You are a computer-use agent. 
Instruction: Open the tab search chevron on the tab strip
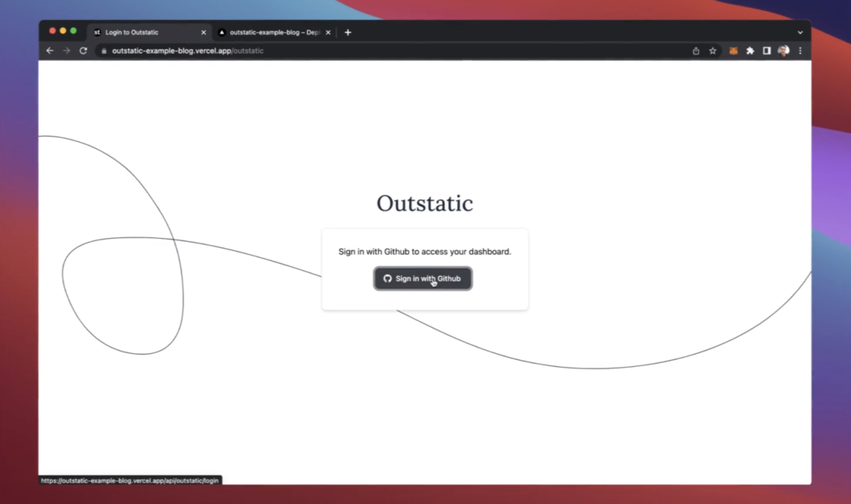(x=800, y=32)
